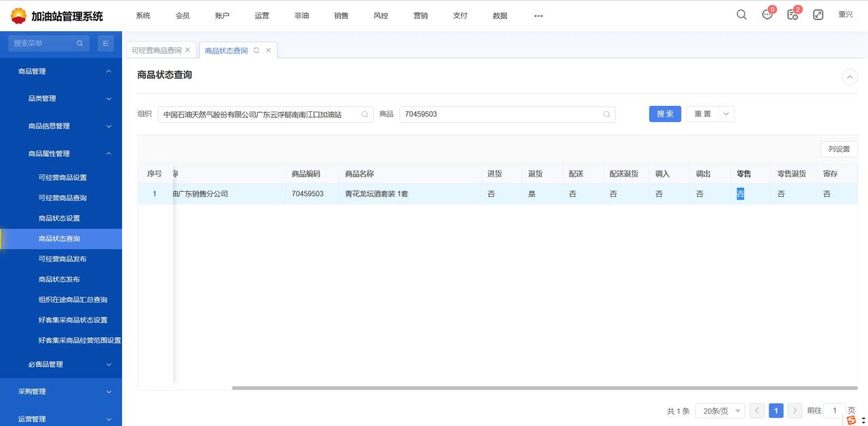Refresh the 商品状态查询 tab via reload icon
Screen dimensions: 868x426
coord(256,50)
